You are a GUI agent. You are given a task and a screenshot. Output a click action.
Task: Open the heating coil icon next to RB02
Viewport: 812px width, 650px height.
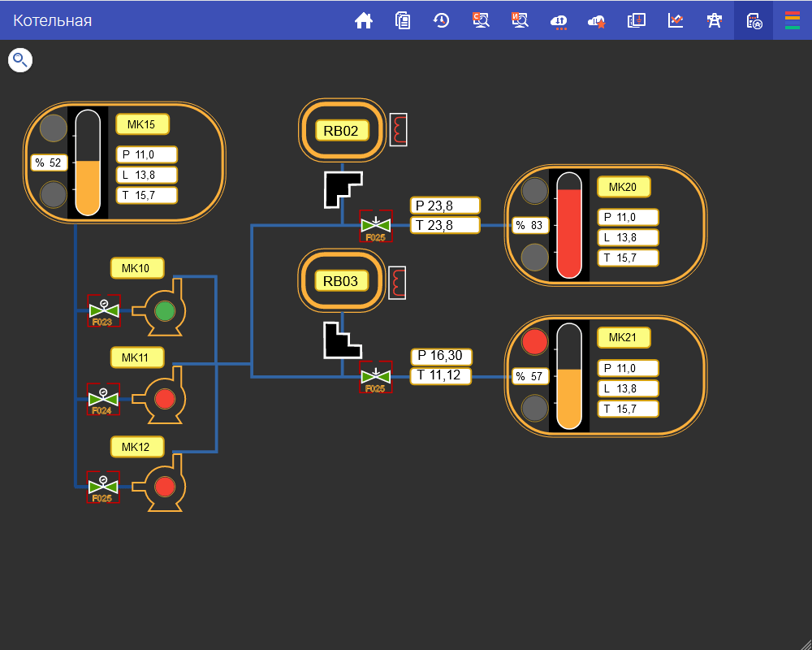coord(398,129)
